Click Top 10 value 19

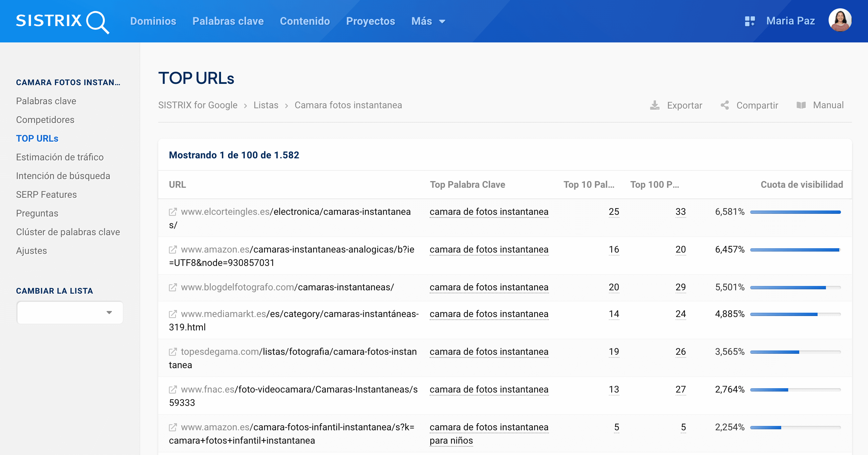click(x=614, y=352)
